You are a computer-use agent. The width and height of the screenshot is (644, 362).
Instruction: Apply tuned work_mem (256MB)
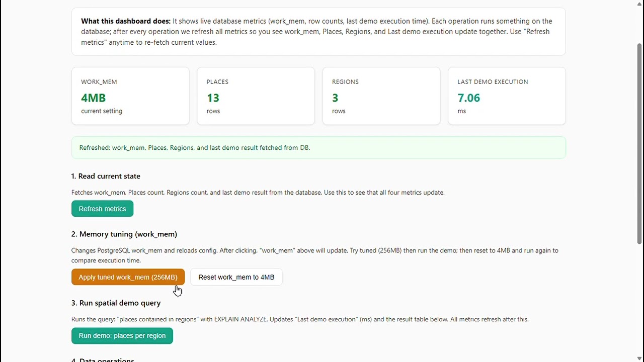[128, 277]
